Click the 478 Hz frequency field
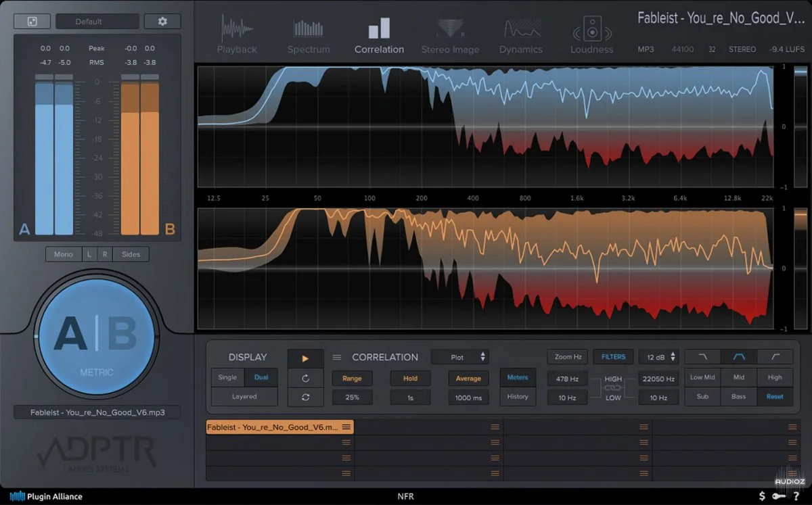 pyautogui.click(x=567, y=379)
